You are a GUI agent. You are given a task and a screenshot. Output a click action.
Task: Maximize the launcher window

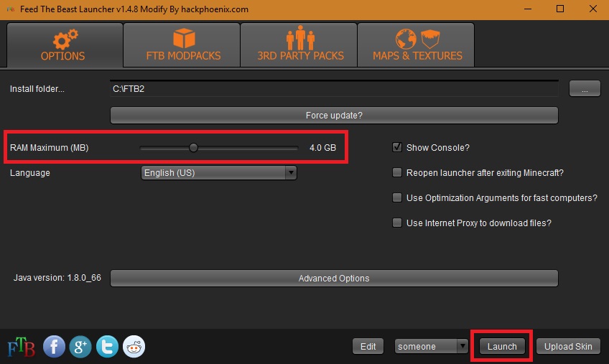pyautogui.click(x=560, y=9)
